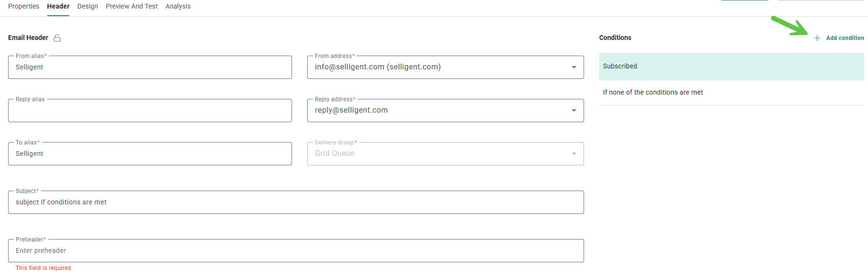Viewport: 868px width, 279px height.
Task: Click the Header tab
Action: coord(58,6)
